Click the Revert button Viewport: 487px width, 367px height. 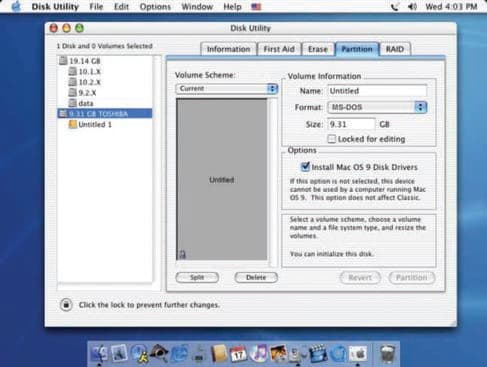(360, 277)
